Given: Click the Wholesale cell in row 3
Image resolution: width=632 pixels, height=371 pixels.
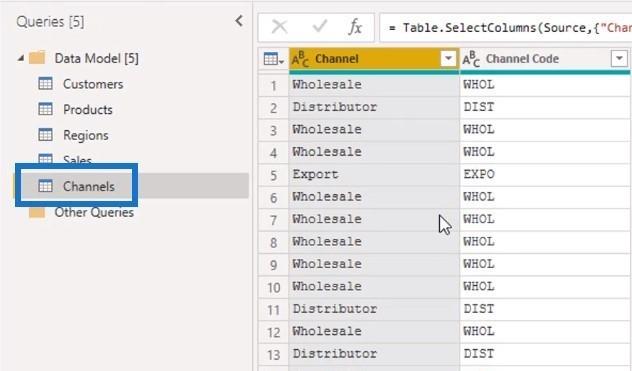Looking at the screenshot, I should pos(374,130).
